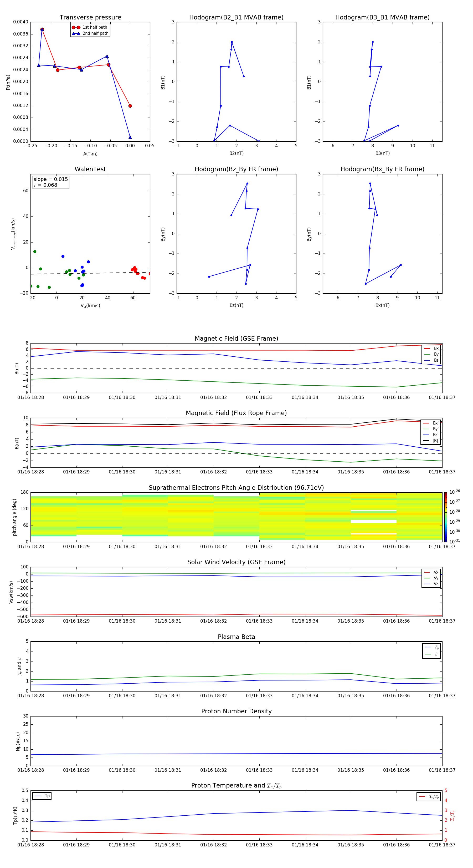
Task: Select the Tp legend entry
Action: pyautogui.click(x=42, y=796)
